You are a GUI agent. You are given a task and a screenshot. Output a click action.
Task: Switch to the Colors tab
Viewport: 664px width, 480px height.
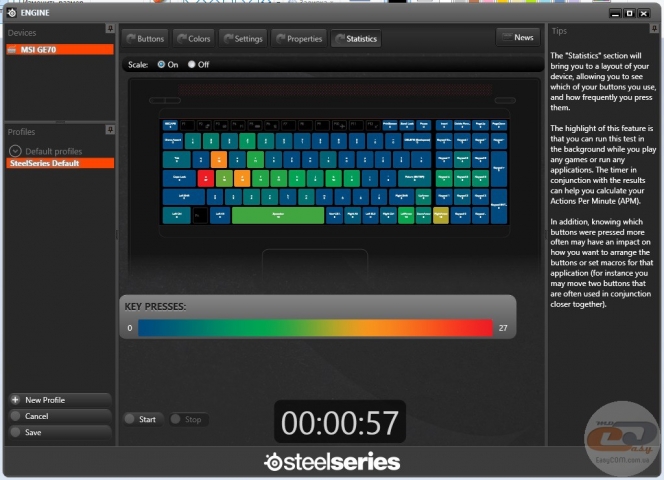pos(194,39)
